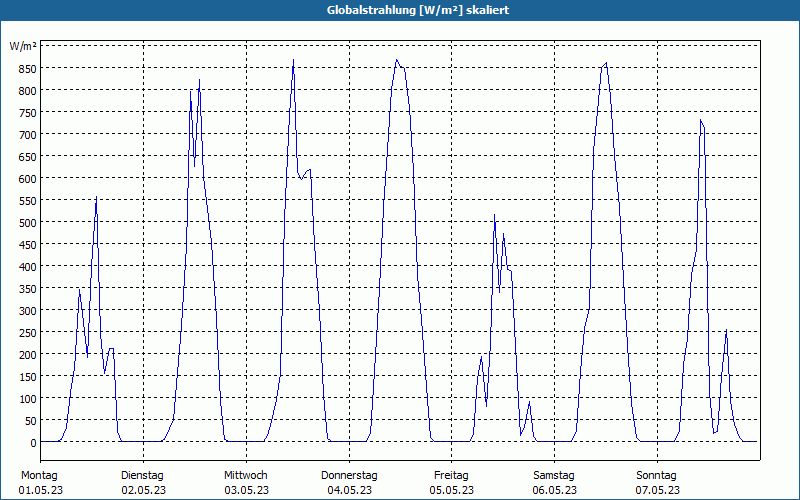Click the 'Donnerstag' day label
Image resolution: width=800 pixels, height=500 pixels.
(349, 476)
